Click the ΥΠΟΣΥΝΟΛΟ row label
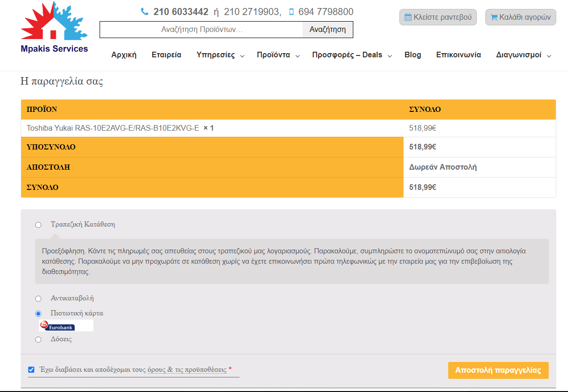 pos(51,147)
